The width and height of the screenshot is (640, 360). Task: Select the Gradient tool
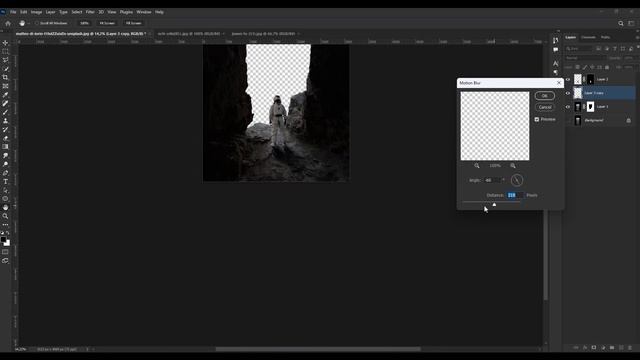pyautogui.click(x=5, y=147)
